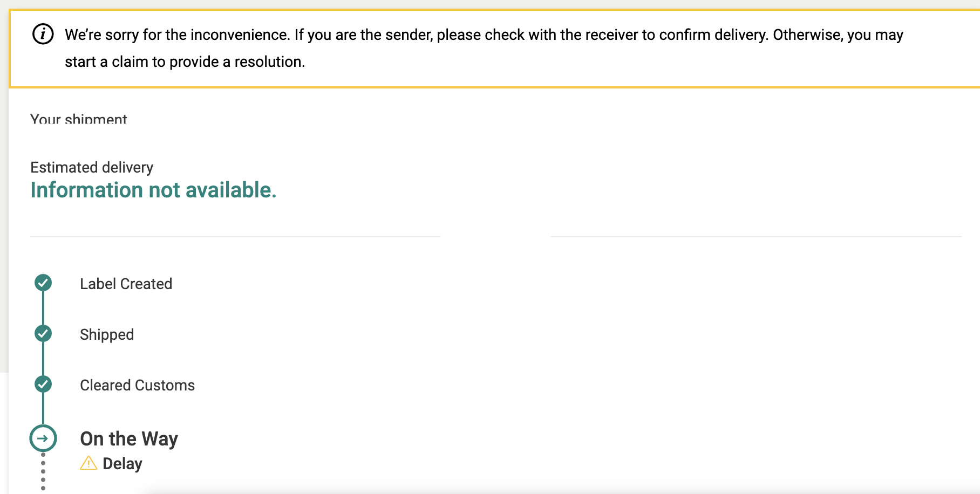Click the dotted line below On the Way
Screen dimensions: 980x494
(x=43, y=472)
